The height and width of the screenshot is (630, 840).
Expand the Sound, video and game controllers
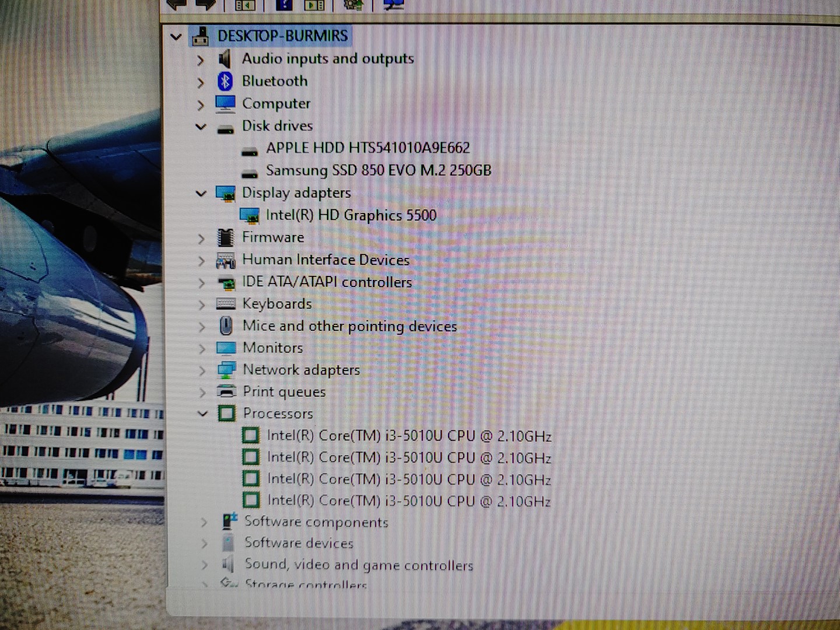pos(205,565)
